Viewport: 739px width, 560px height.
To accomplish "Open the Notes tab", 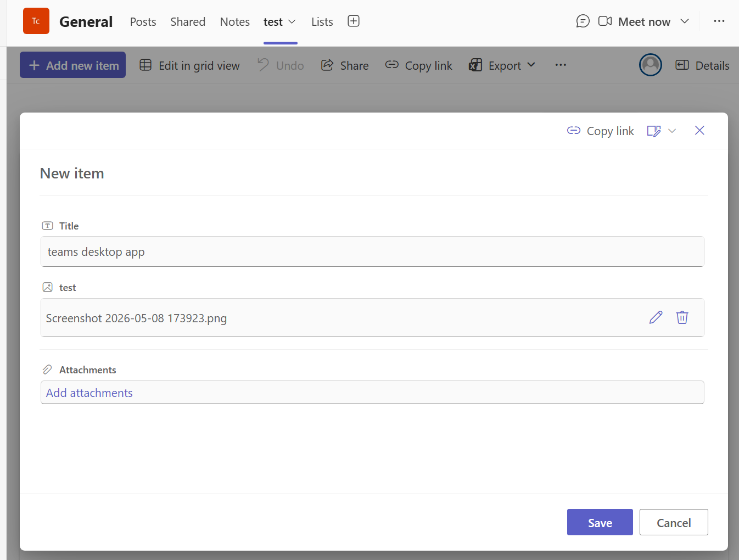I will [x=235, y=22].
